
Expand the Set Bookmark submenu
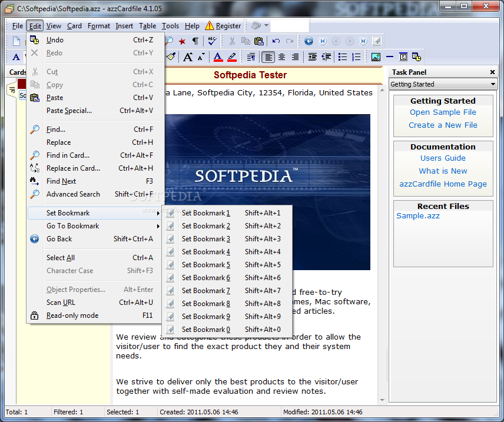click(94, 213)
